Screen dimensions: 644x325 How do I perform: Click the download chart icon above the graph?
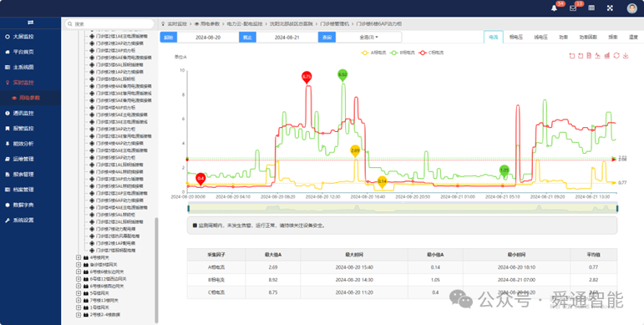click(626, 56)
